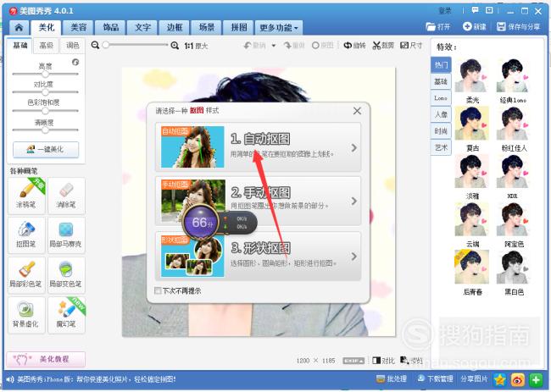The width and height of the screenshot is (551, 392).
Task: Click the 对比 compare icon
Action: point(383,361)
